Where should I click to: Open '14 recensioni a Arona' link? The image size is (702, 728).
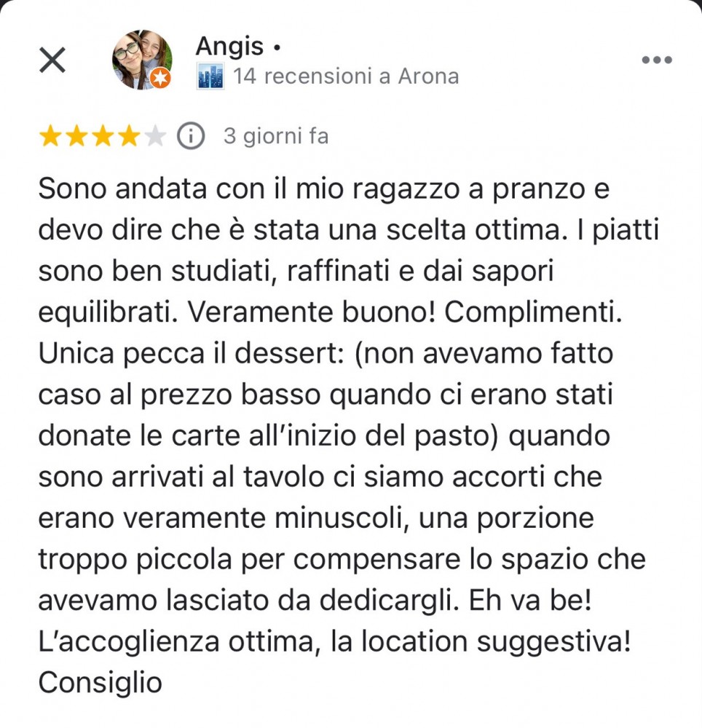tap(346, 76)
